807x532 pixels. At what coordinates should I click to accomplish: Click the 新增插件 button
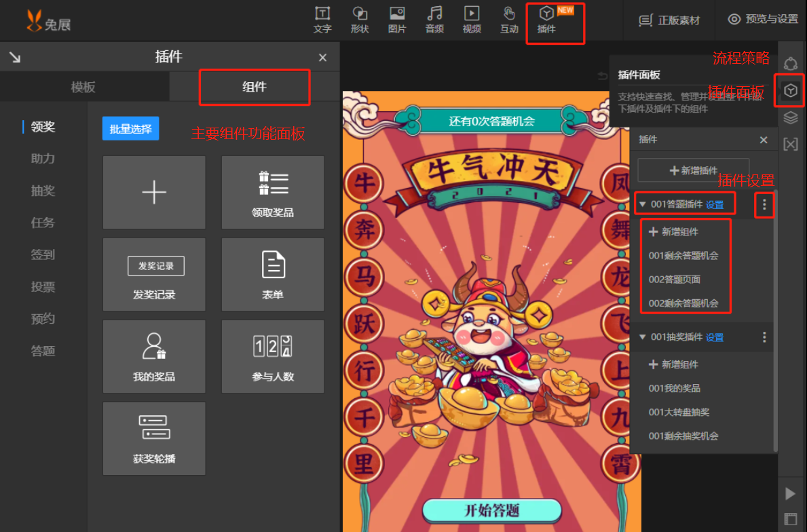(693, 170)
